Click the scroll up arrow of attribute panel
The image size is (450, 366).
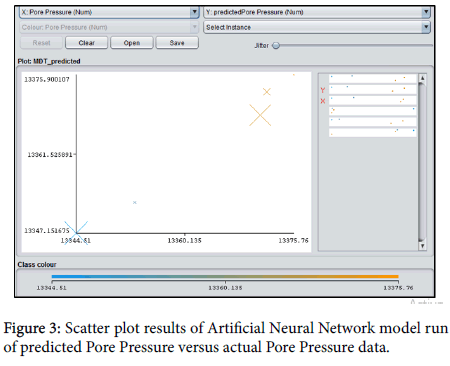tap(422, 78)
